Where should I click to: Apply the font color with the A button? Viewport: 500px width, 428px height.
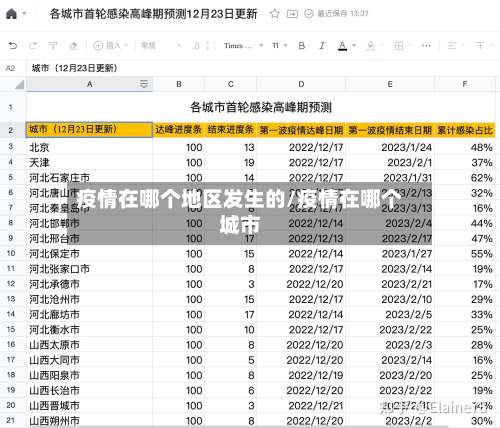coord(342,46)
